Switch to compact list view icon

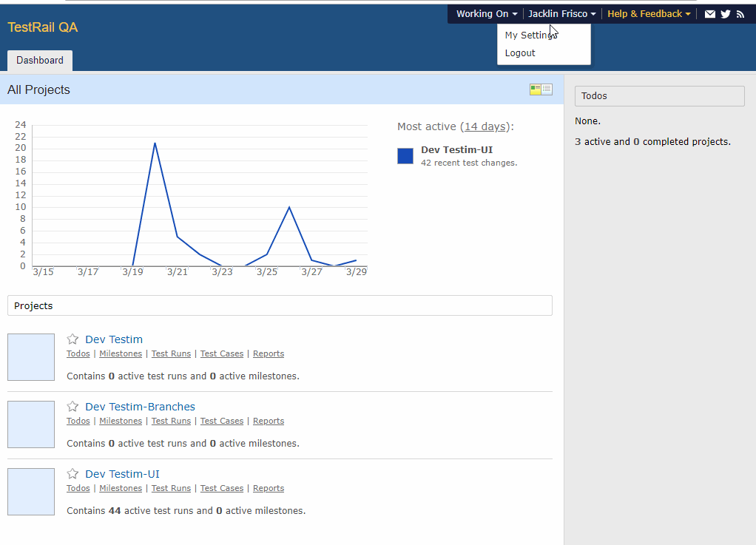tap(547, 89)
